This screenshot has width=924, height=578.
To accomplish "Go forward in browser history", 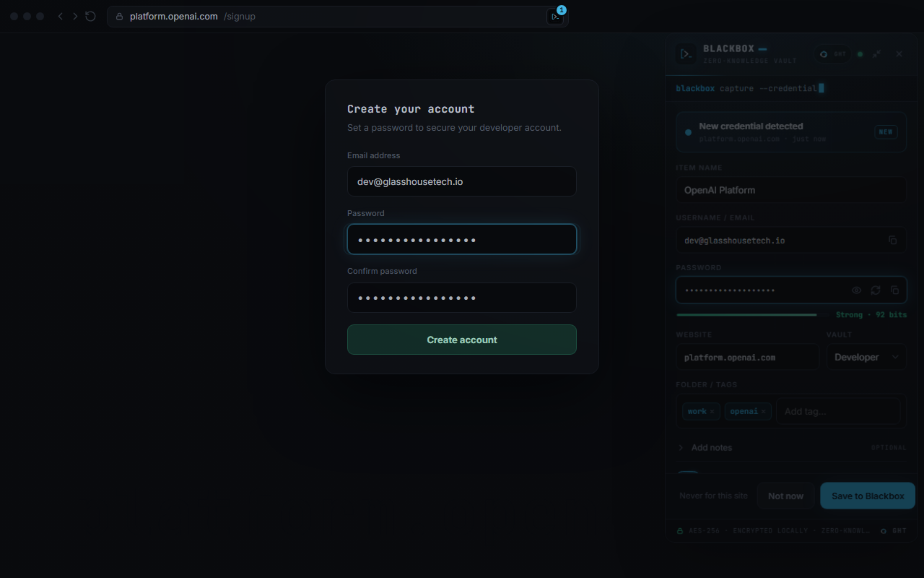I will pos(75,16).
